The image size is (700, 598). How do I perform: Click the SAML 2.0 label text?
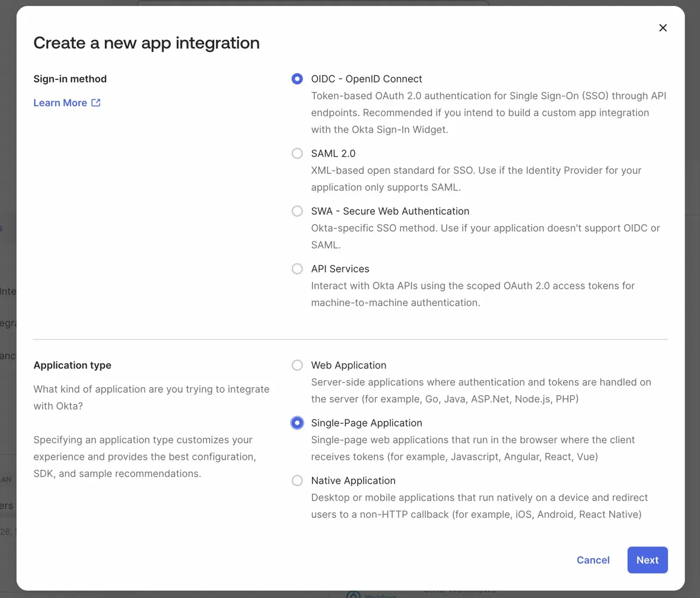333,154
